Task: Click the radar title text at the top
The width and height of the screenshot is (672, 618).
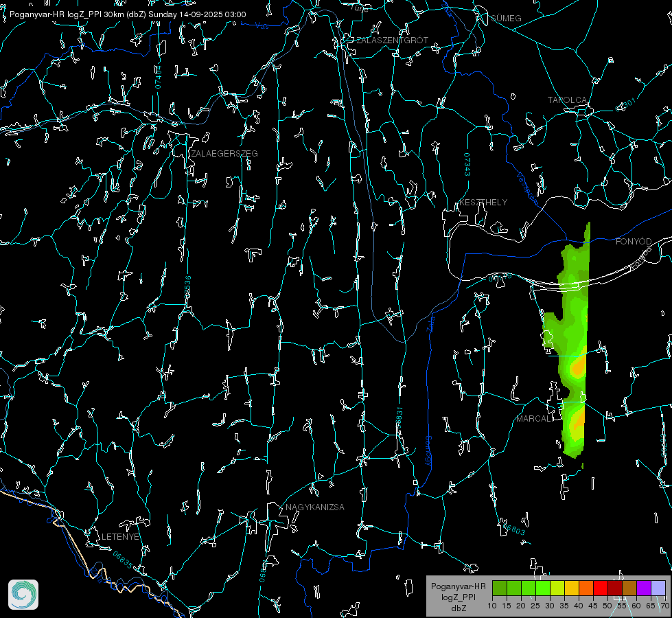Action: (x=128, y=14)
